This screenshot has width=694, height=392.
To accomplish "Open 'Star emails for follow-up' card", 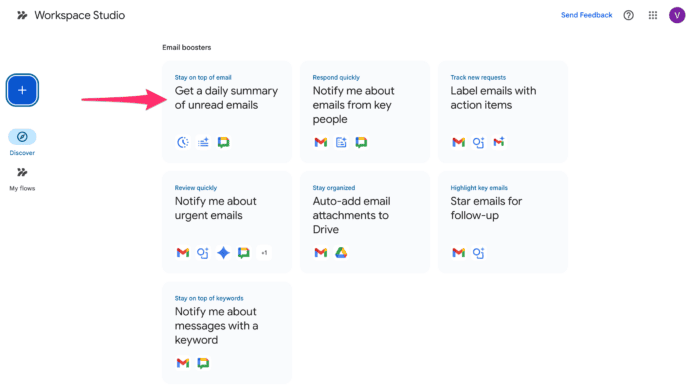I will coord(503,222).
